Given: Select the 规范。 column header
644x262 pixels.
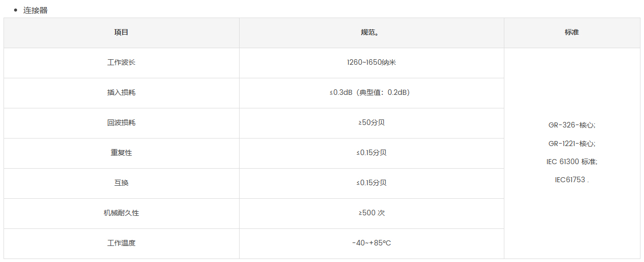Looking at the screenshot, I should click(372, 33).
